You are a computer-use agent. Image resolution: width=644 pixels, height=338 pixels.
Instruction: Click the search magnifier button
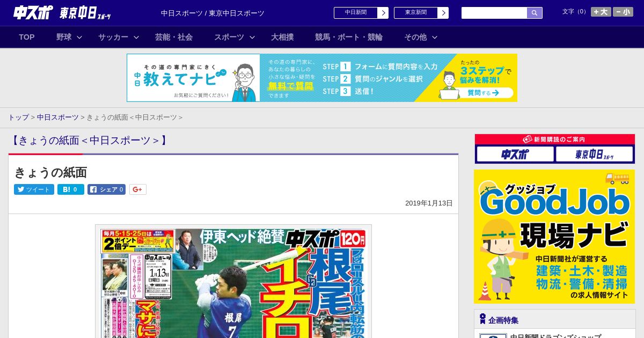[535, 13]
